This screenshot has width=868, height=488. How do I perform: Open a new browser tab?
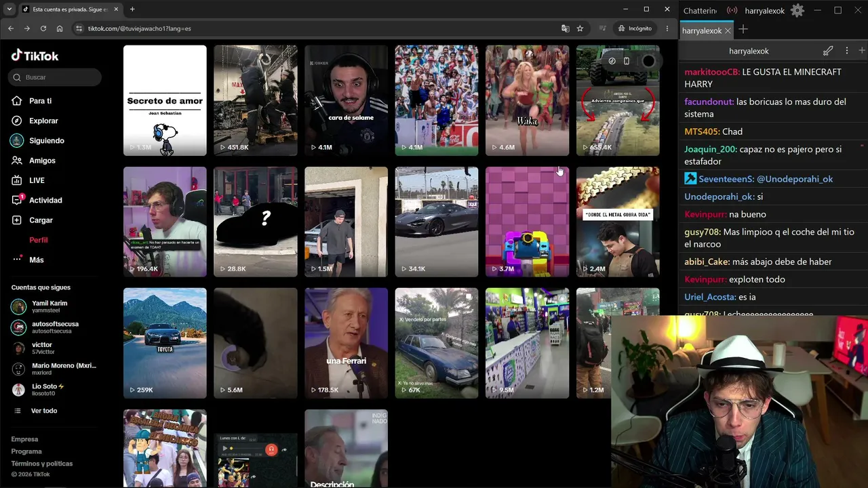[132, 9]
